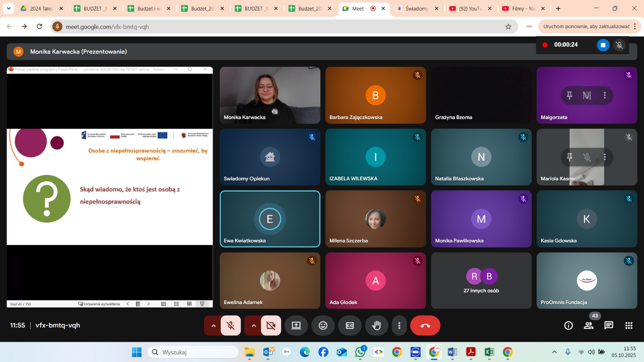Toggle the microphone mute button
The height and width of the screenshot is (362, 644).
pos(231,325)
